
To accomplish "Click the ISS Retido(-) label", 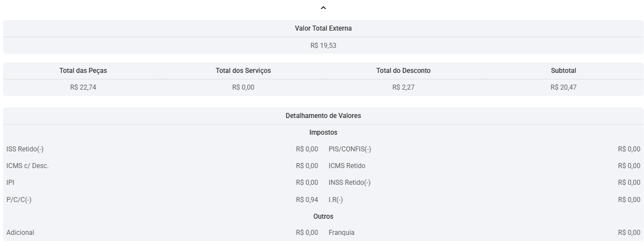I will [x=25, y=149].
